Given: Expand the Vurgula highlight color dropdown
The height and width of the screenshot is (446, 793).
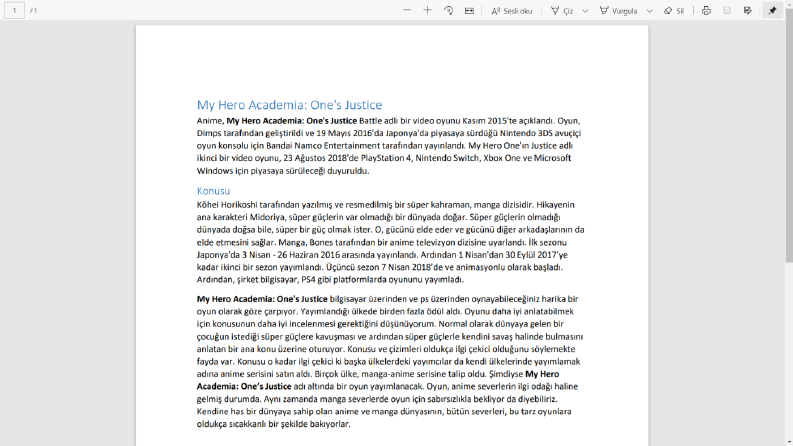Looking at the screenshot, I should (x=650, y=11).
